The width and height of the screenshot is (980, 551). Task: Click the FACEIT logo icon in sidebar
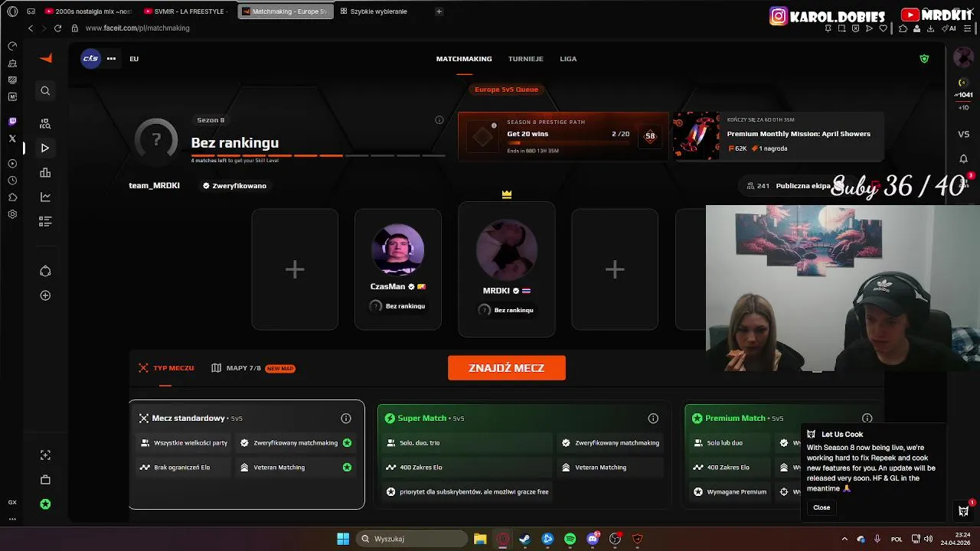[45, 58]
